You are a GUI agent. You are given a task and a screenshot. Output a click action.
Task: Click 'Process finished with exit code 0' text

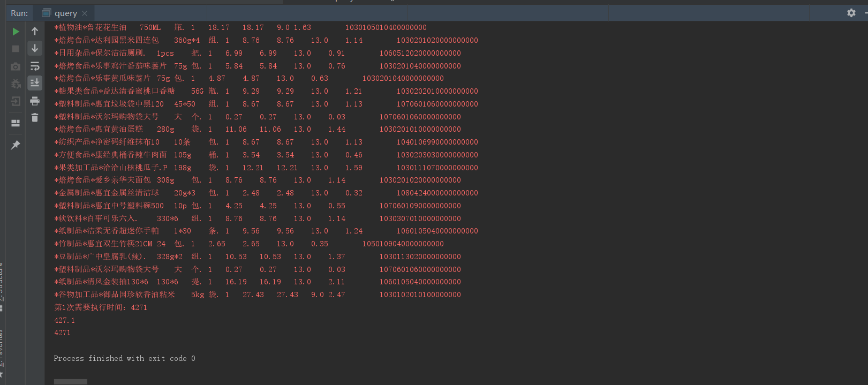tap(124, 358)
